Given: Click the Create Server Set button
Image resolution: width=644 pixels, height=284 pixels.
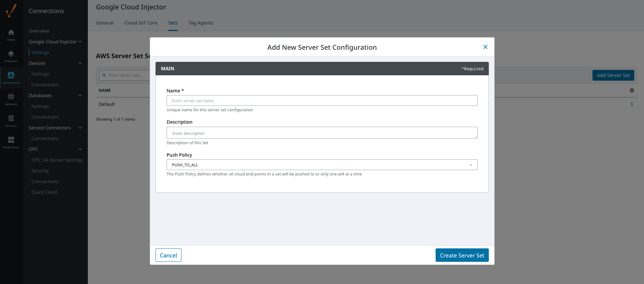Looking at the screenshot, I should tap(462, 255).
